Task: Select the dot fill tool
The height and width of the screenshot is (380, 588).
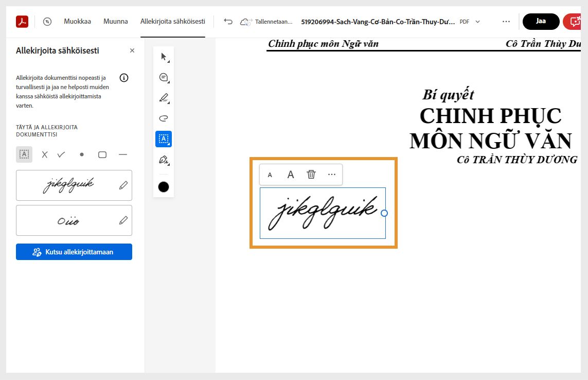Action: [x=82, y=154]
